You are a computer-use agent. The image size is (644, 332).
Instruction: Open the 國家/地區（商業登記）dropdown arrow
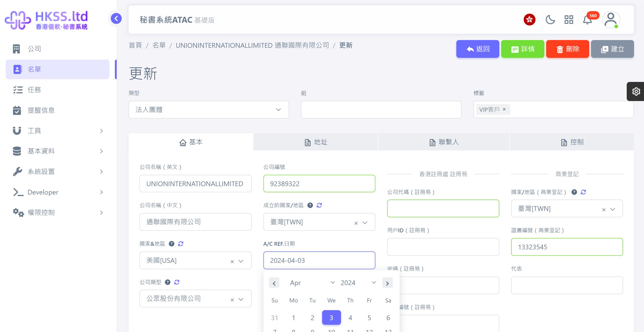pyautogui.click(x=613, y=209)
